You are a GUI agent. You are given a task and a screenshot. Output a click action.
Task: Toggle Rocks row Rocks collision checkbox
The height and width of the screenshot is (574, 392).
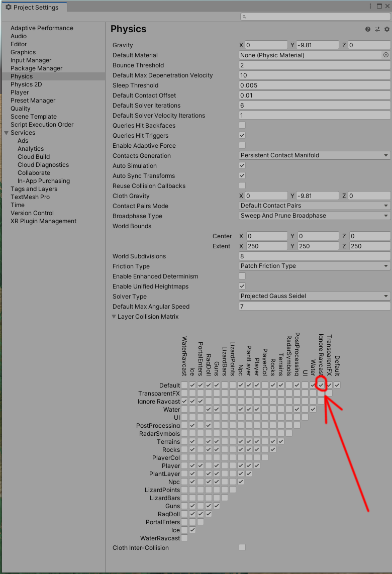pos(273,449)
